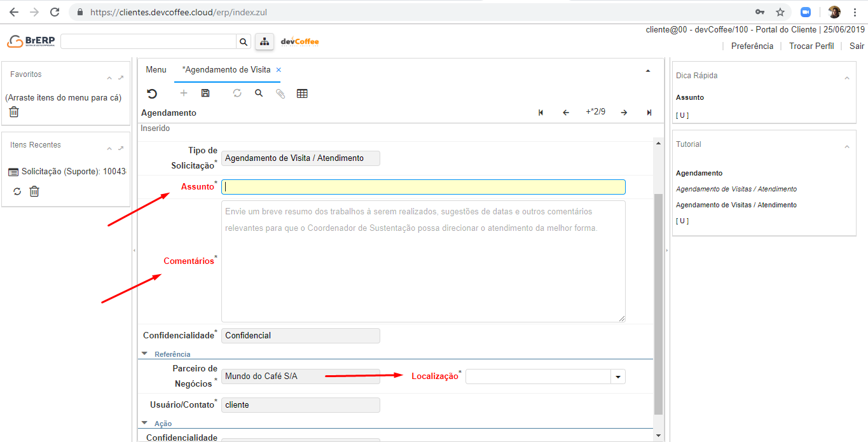Image resolution: width=868 pixels, height=442 pixels.
Task: Jump to the last record
Action: tap(649, 113)
